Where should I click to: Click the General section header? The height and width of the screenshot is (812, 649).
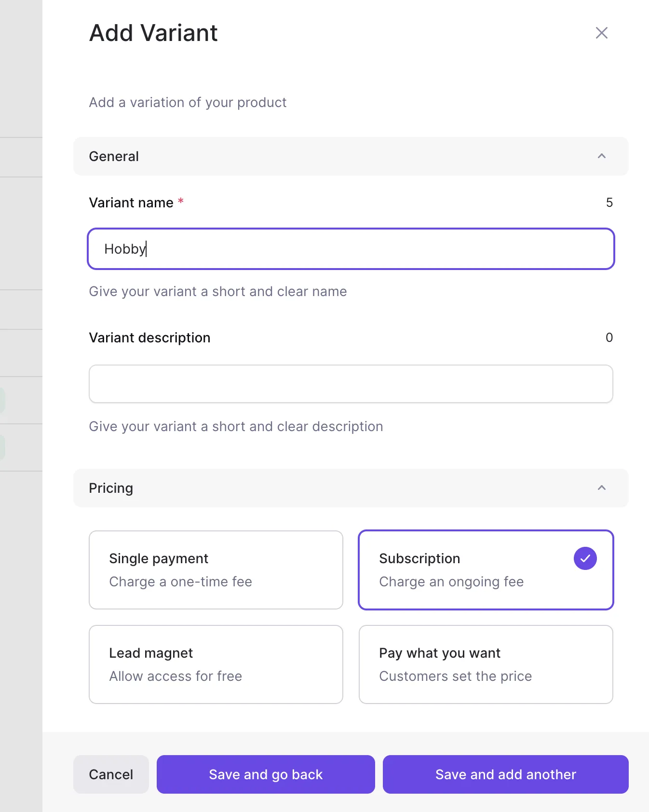click(x=114, y=156)
